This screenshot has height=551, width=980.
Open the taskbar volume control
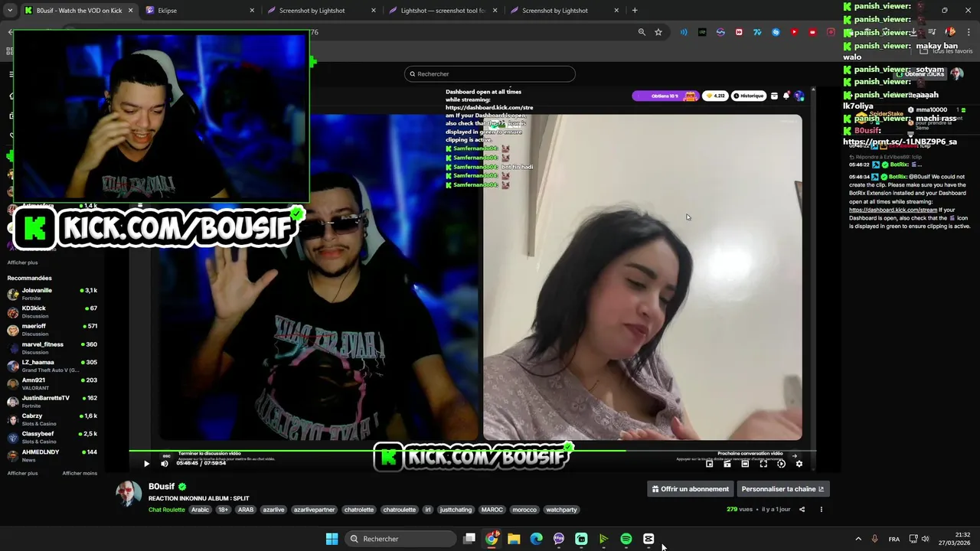tap(925, 539)
